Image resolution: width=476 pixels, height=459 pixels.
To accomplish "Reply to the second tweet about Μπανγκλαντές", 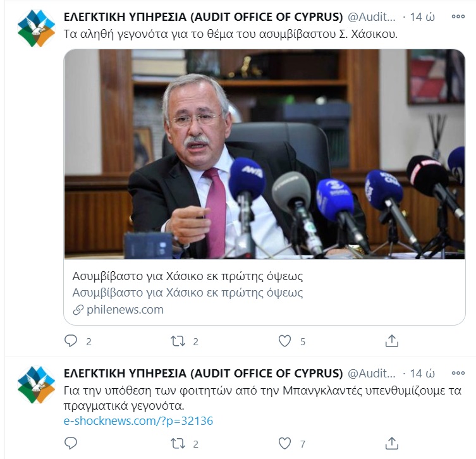I will coord(71,444).
